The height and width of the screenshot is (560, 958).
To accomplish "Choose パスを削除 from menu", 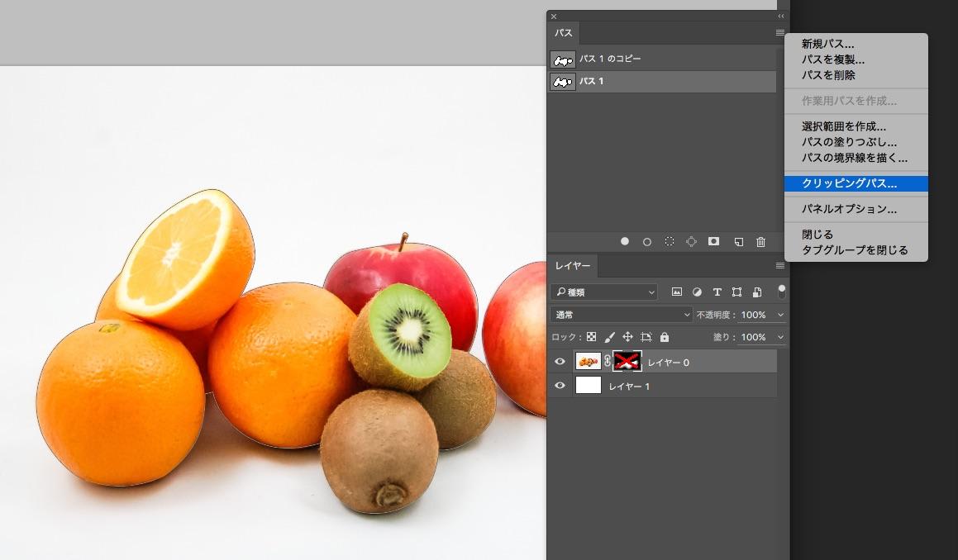I will coord(828,75).
